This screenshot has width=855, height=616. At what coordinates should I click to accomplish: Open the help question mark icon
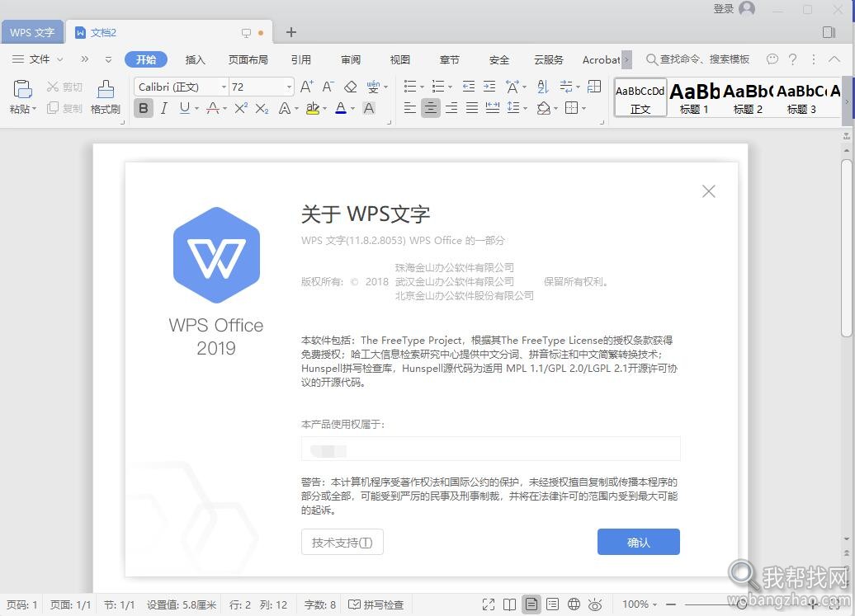coord(793,59)
